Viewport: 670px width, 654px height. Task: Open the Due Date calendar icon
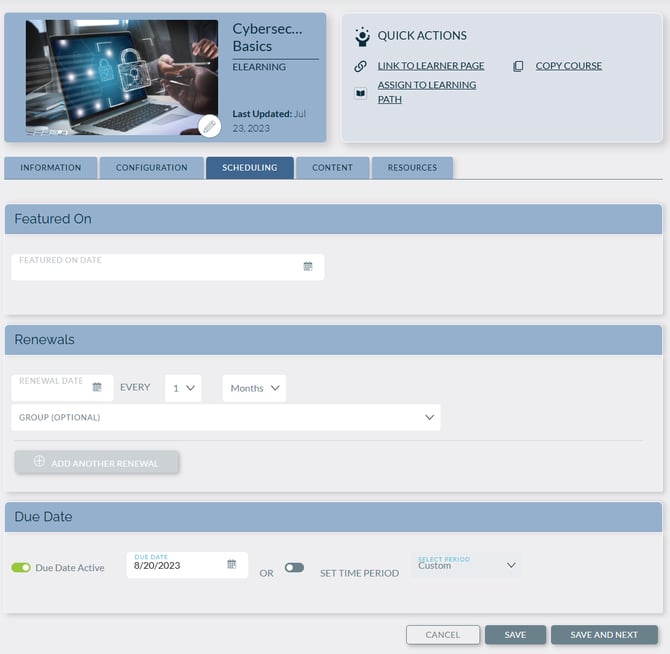click(x=231, y=565)
